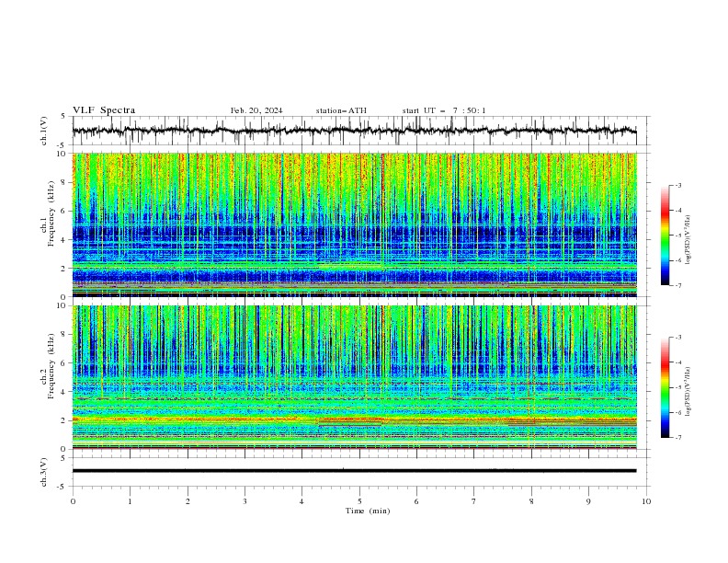Click inside the ch.1 spectrogram panel
Image resolution: width=728 pixels, height=563 pixels.
click(354, 224)
